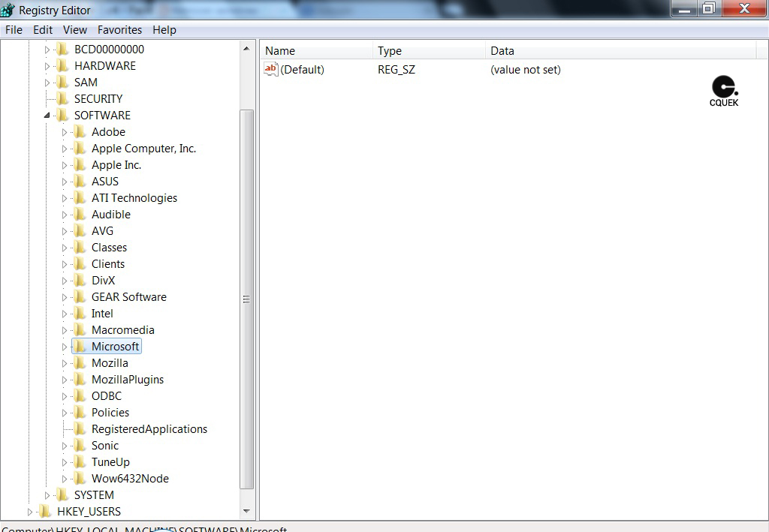The height and width of the screenshot is (532, 769).
Task: Click the RegisteredApplications folder icon
Action: (80, 429)
